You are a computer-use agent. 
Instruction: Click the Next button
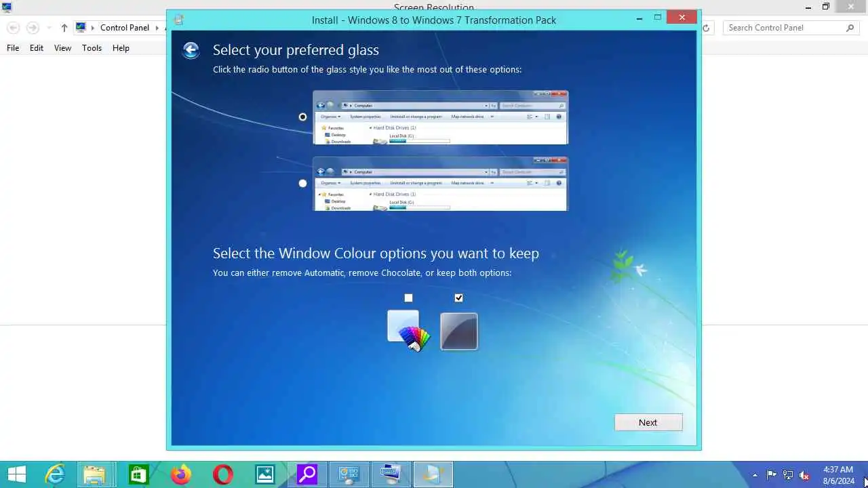(x=648, y=422)
